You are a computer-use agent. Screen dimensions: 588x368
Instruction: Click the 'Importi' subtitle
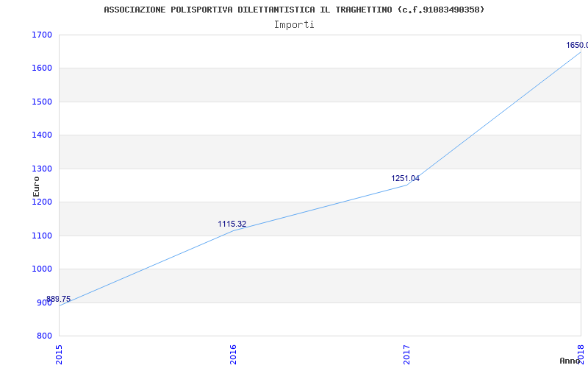click(293, 25)
